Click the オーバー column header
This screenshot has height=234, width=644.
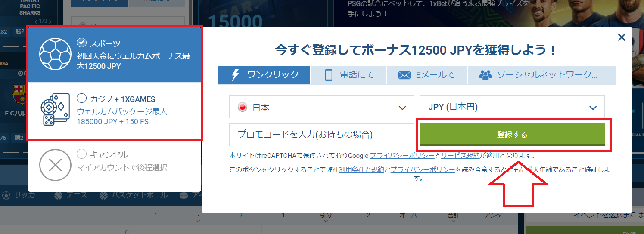[x=411, y=215]
